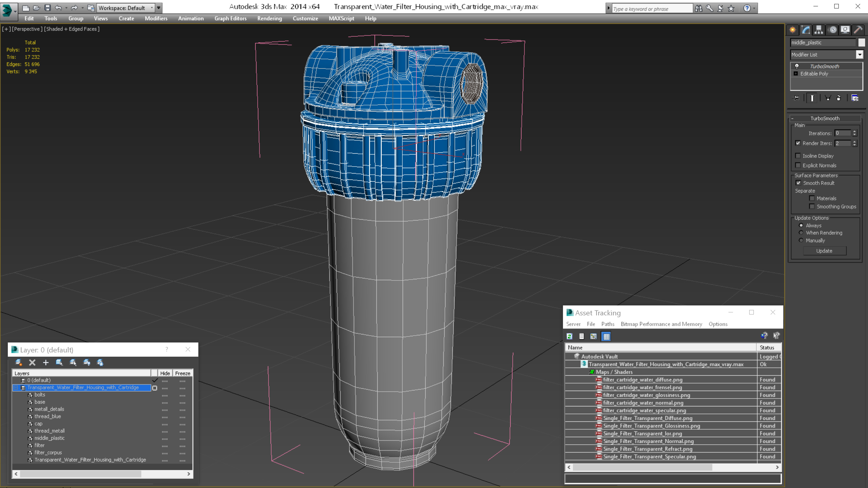Click the quick access toolbar customize arrow
The image size is (868, 488).
pyautogui.click(x=158, y=8)
